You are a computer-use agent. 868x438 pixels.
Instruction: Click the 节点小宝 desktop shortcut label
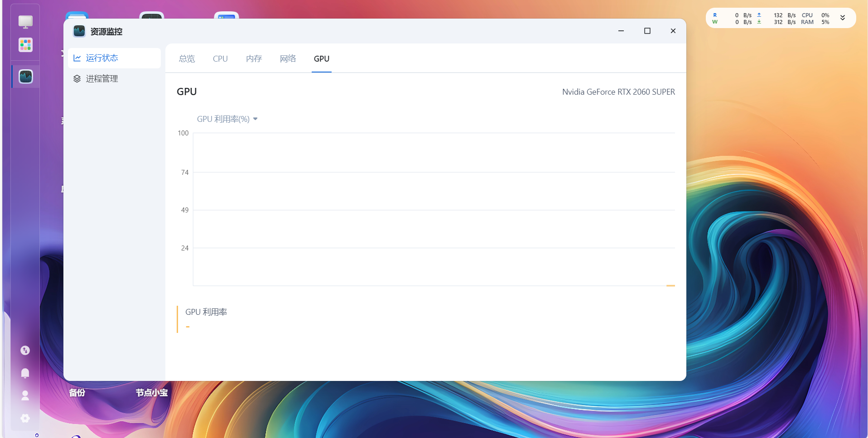tap(152, 393)
